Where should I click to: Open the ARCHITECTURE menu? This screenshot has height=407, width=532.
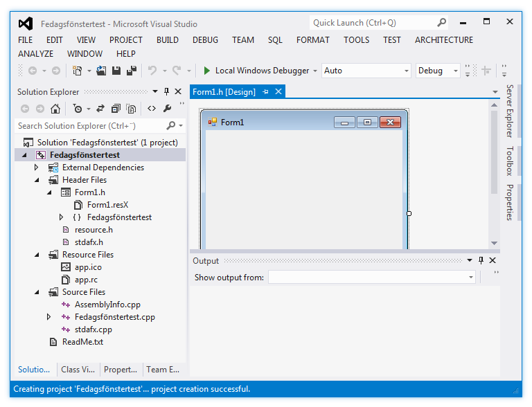pyautogui.click(x=444, y=40)
